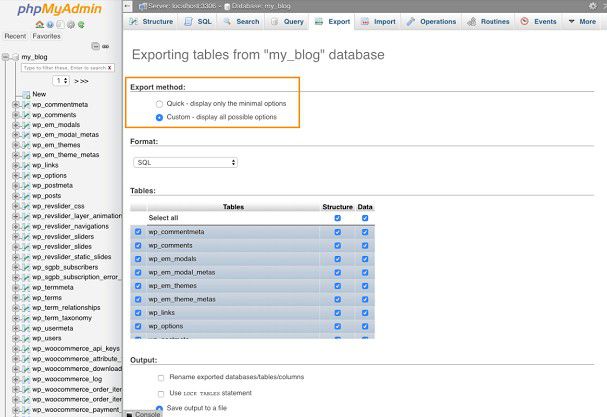The image size is (607, 417).
Task: Open the Favorites tables button
Action: [x=46, y=36]
